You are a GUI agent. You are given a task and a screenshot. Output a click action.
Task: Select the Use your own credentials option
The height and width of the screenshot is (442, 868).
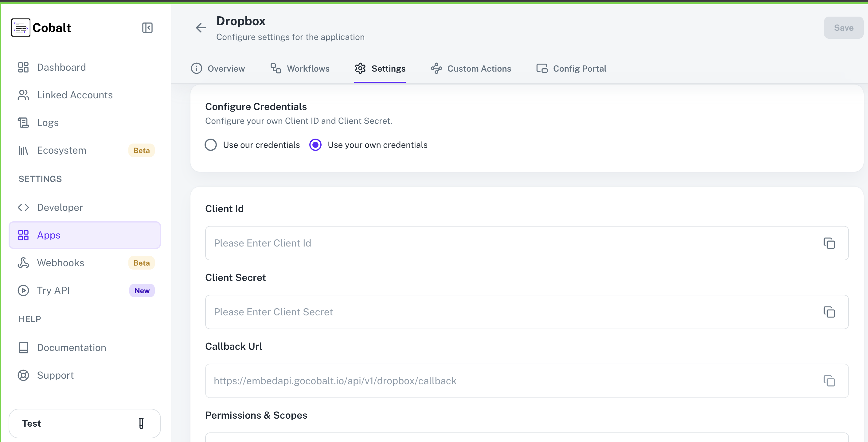[315, 145]
